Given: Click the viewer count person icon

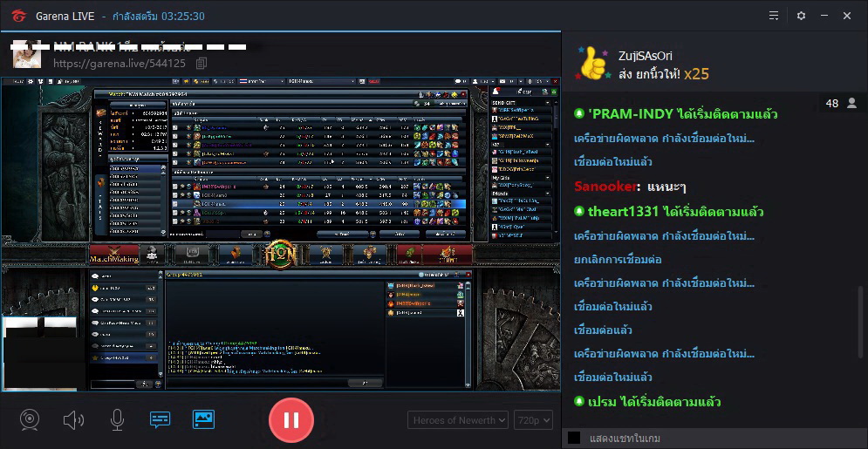Looking at the screenshot, I should 851,103.
